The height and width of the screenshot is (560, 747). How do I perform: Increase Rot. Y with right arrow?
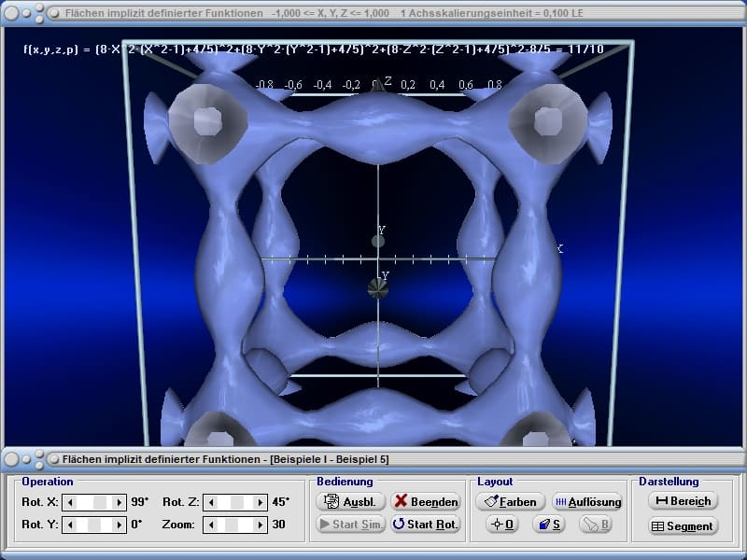[x=120, y=525]
